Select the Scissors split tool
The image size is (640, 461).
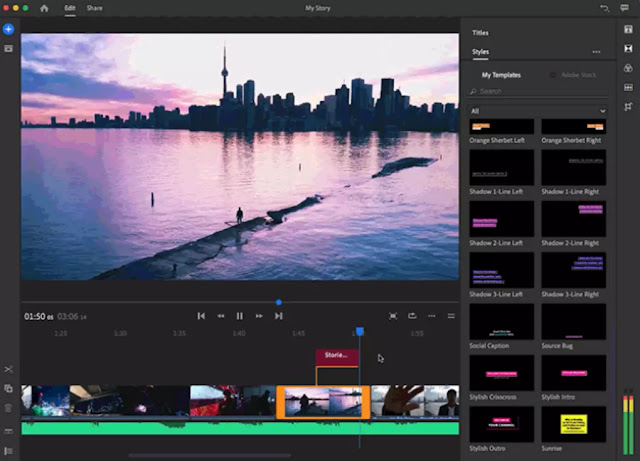point(8,370)
